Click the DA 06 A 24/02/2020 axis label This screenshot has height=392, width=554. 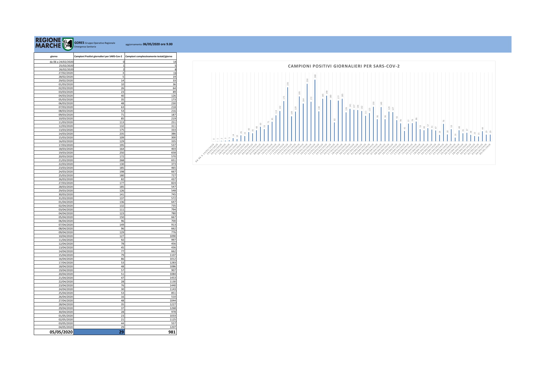coord(205,153)
